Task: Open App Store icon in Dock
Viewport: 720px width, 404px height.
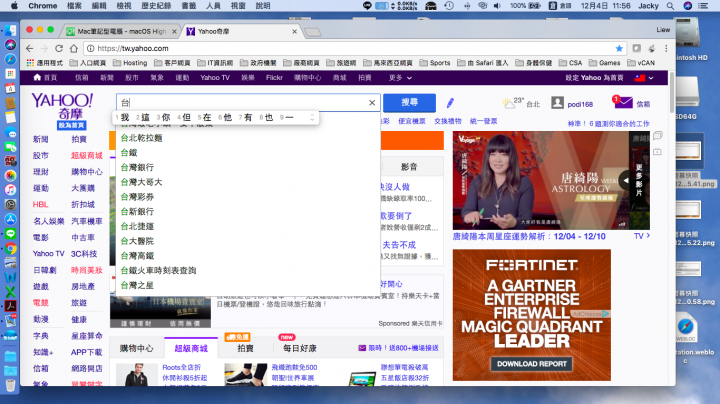Action: click(x=10, y=219)
